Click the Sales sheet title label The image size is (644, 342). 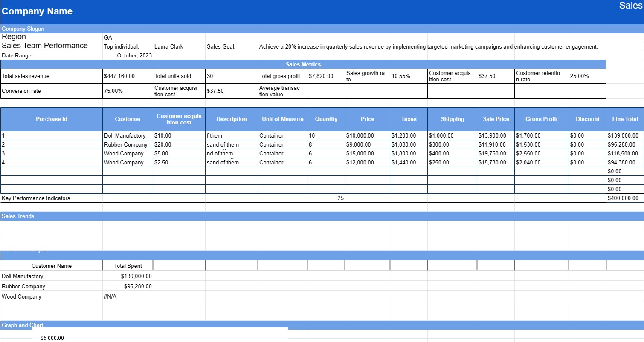click(631, 5)
